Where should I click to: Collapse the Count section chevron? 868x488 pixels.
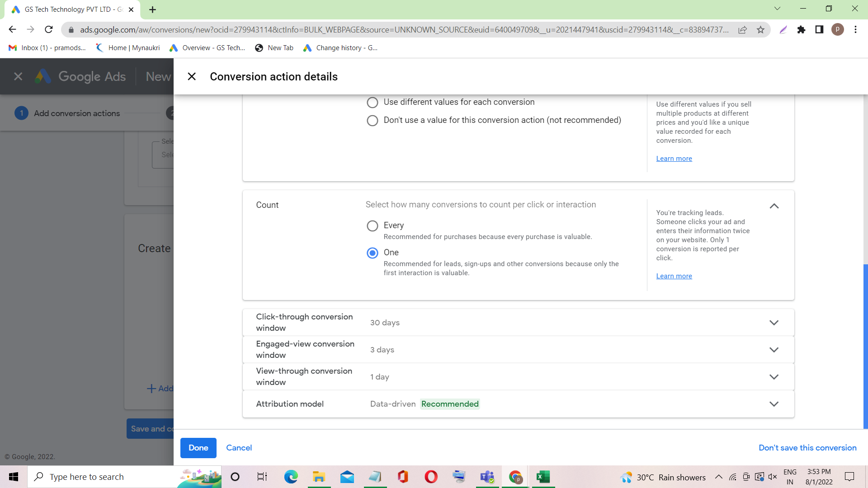(774, 206)
